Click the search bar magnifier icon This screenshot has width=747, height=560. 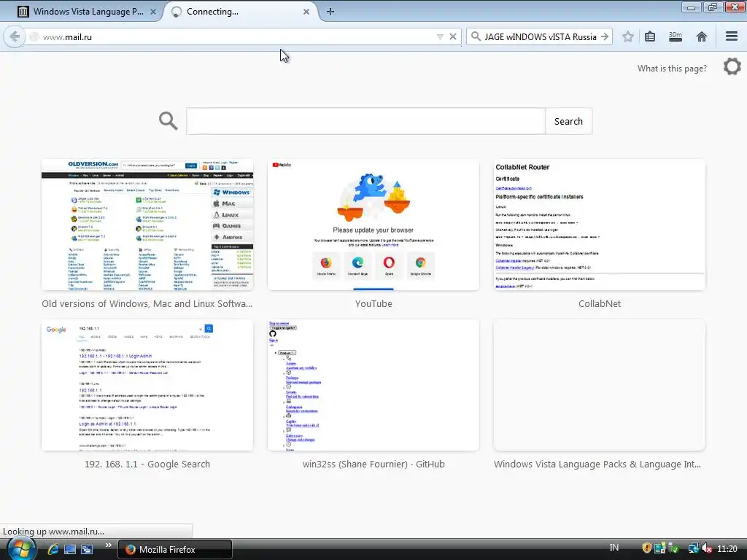(476, 36)
